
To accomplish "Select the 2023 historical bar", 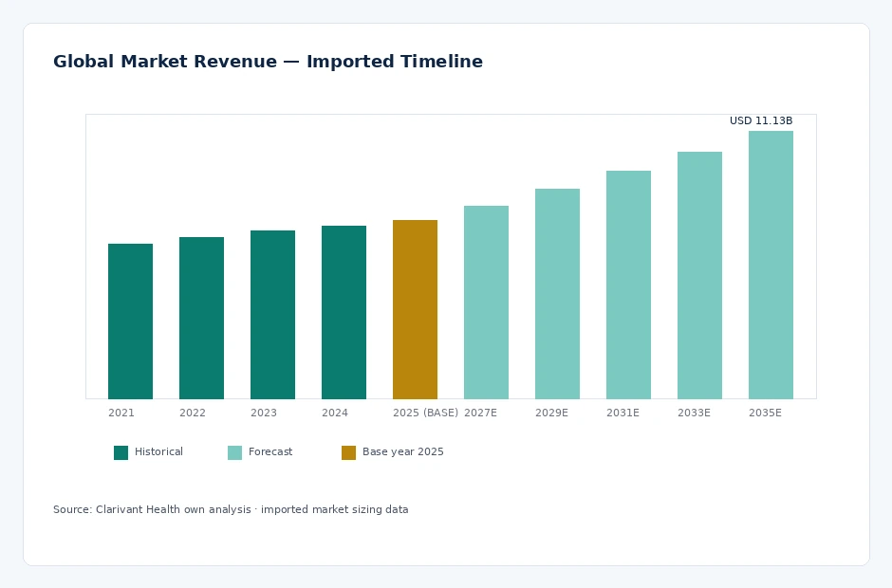I will pos(272,315).
